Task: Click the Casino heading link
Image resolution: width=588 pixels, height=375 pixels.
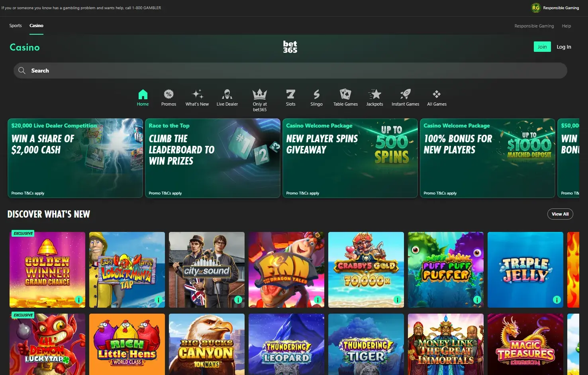Action: [x=25, y=47]
